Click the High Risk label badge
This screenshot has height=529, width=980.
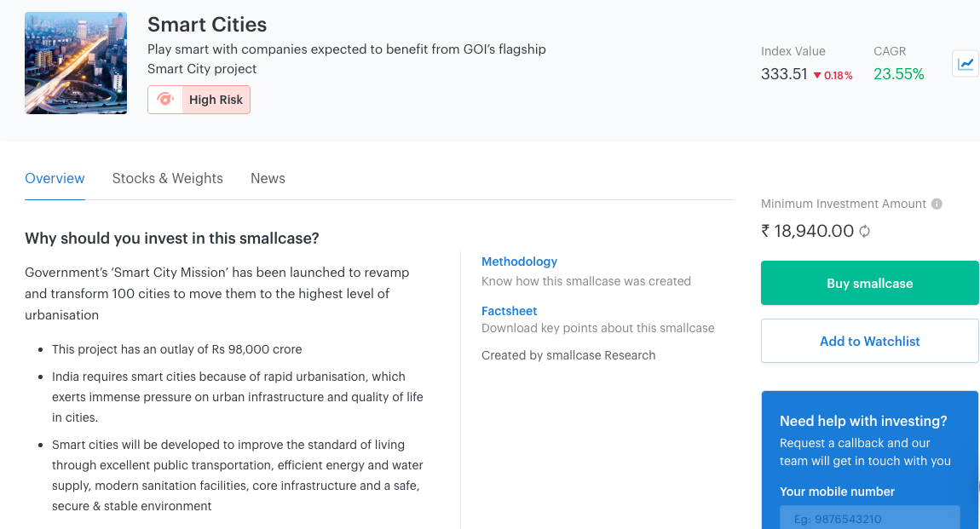(x=216, y=100)
